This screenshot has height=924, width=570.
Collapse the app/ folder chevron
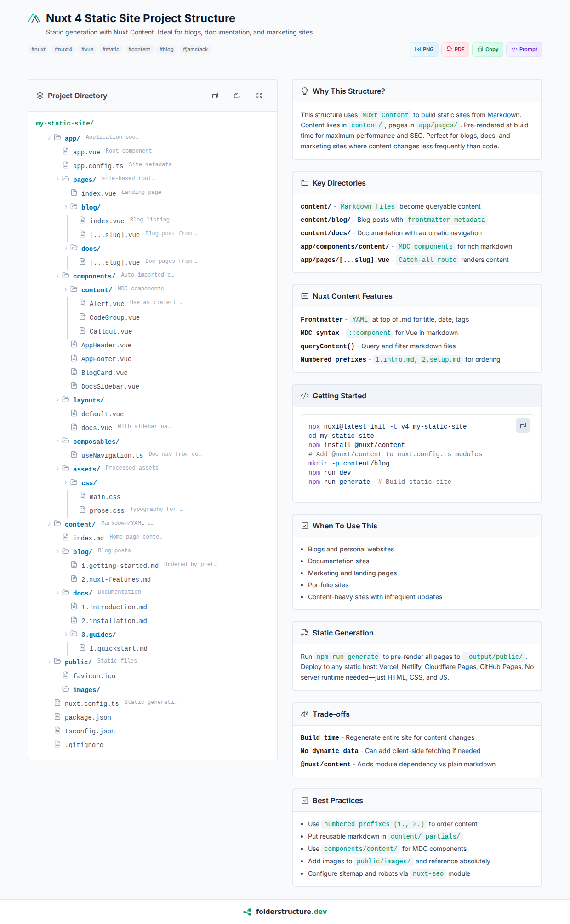click(x=49, y=138)
